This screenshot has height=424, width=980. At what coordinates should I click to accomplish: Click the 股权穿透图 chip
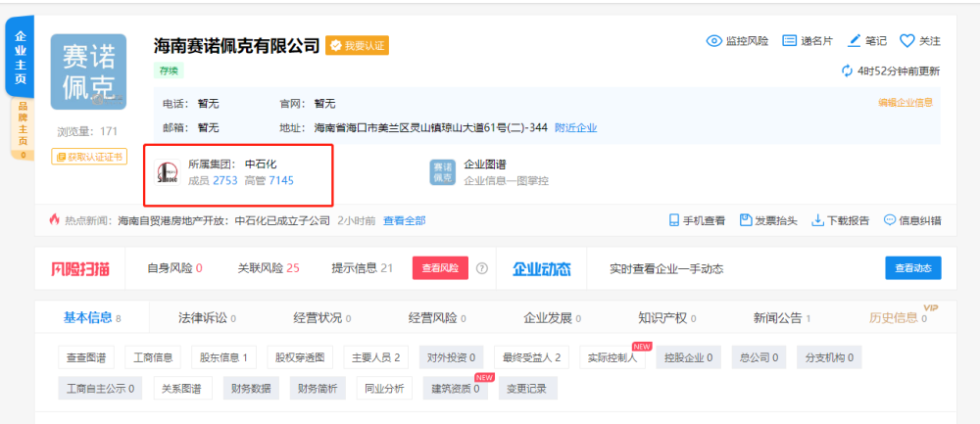click(x=300, y=357)
